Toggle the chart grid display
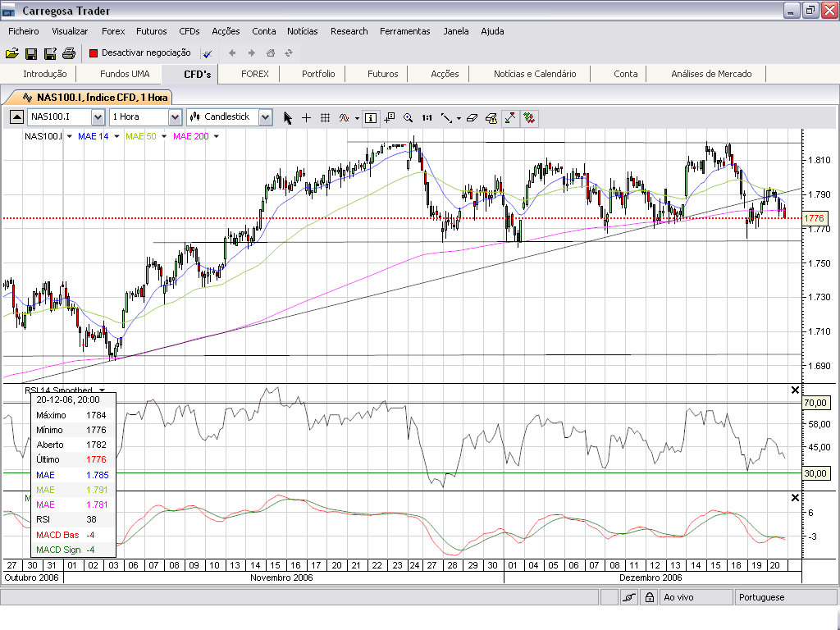The width and height of the screenshot is (840, 630). 325,117
